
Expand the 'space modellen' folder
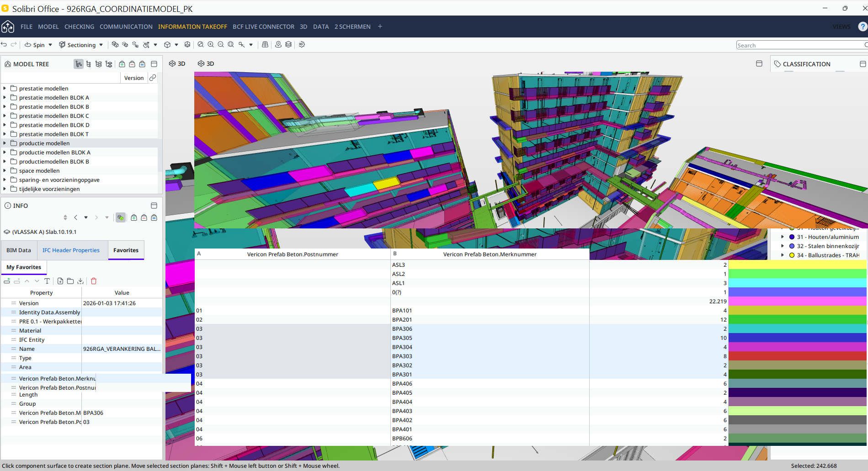coord(5,171)
